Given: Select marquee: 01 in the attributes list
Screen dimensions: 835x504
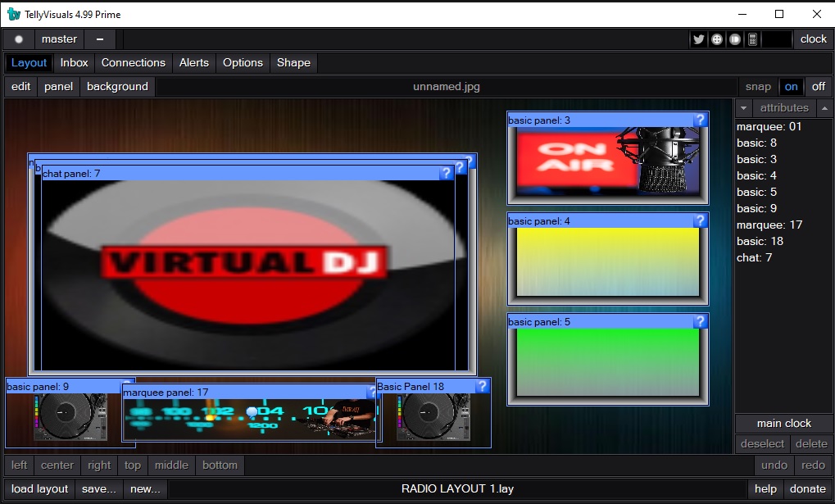Looking at the screenshot, I should [x=769, y=127].
